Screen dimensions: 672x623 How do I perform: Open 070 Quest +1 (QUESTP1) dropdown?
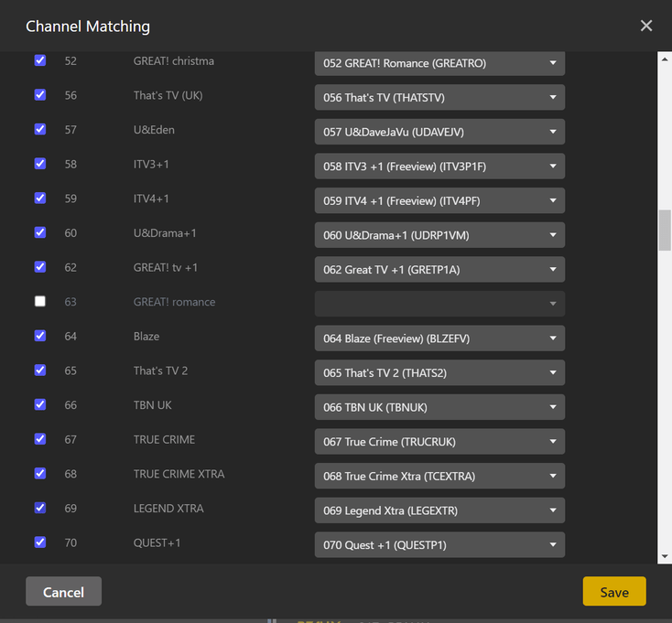tap(439, 545)
